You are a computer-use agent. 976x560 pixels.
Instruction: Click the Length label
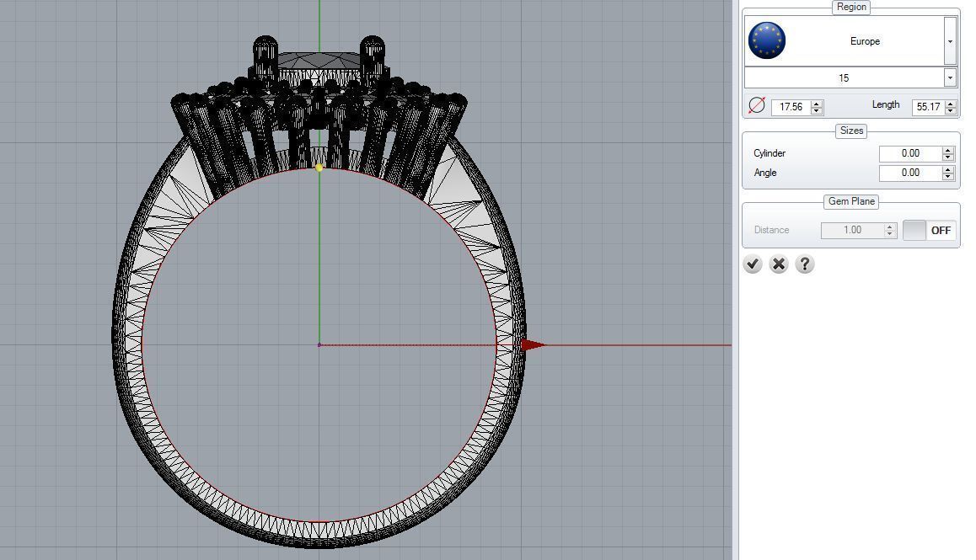[x=886, y=104]
